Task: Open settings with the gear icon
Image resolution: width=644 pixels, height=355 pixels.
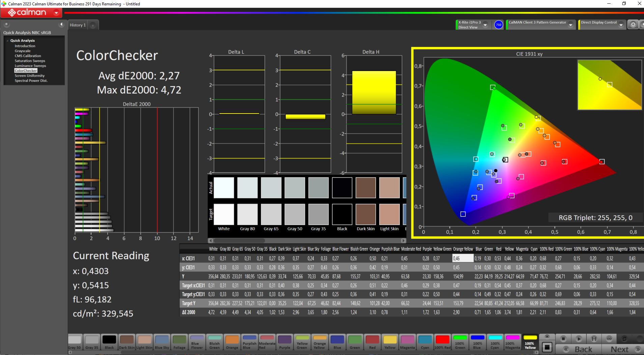Action: 633,25
